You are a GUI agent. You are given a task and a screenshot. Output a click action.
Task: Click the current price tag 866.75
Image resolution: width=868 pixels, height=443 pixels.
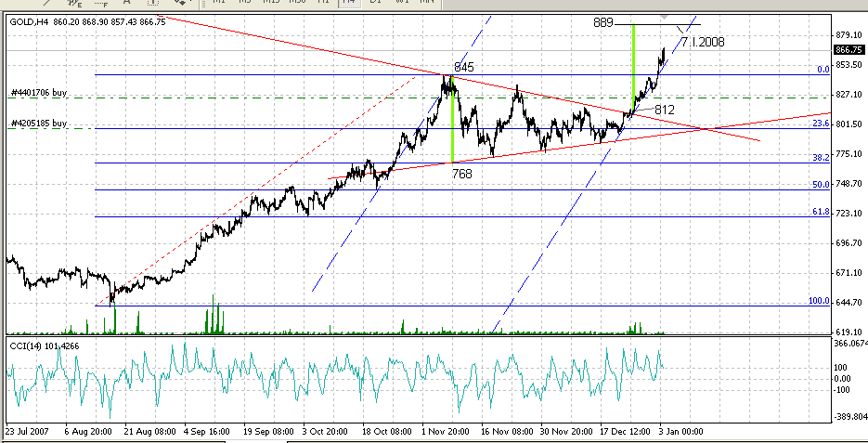point(849,50)
